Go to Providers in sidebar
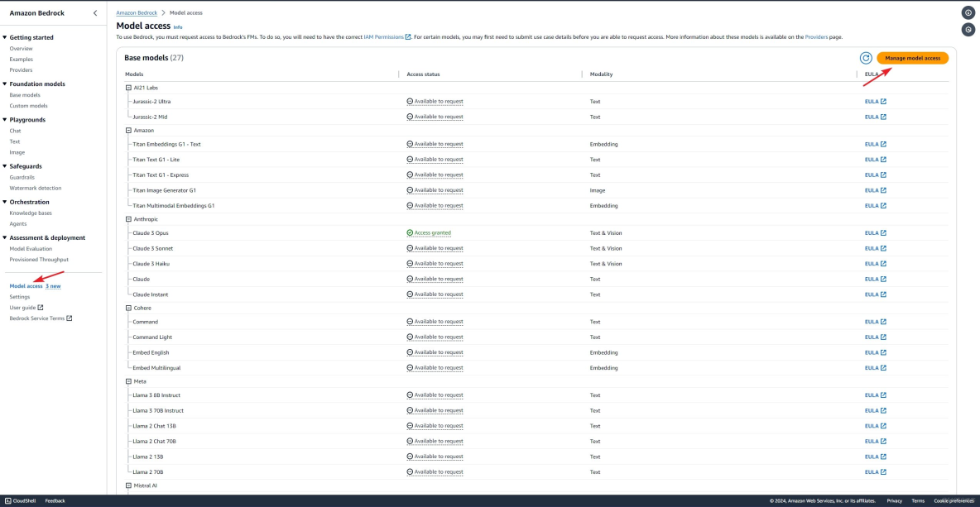Viewport: 980px width, 507px height. pos(22,70)
